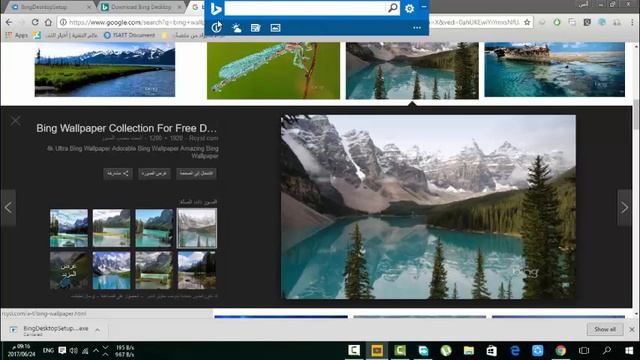The image size is (640, 360).
Task: Switch to the Download Bing Desktop tab
Action: [141, 7]
